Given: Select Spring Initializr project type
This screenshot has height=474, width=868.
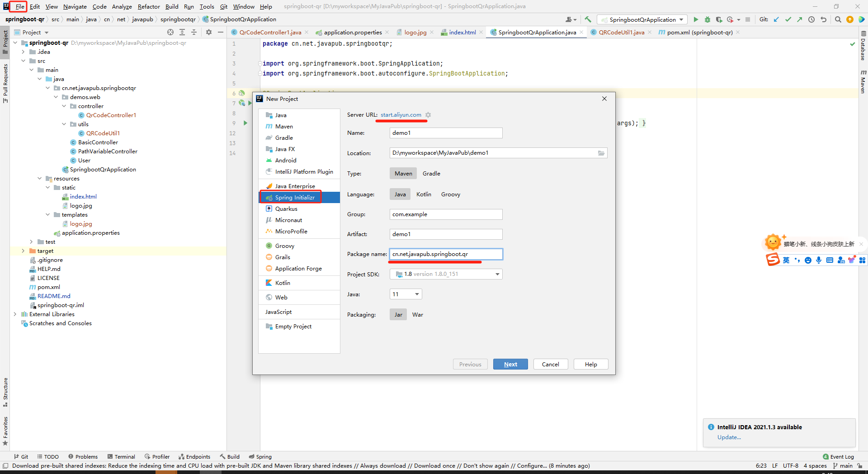Looking at the screenshot, I should [x=299, y=198].
